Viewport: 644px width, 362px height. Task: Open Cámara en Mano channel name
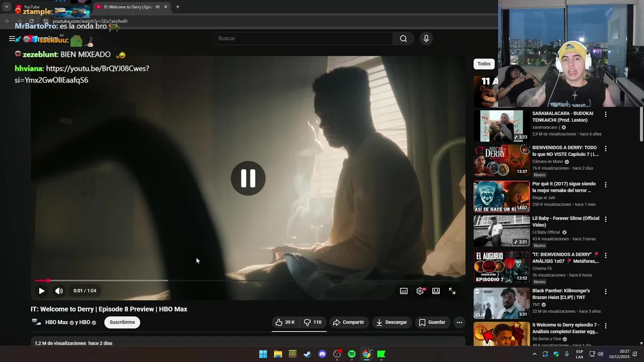(x=547, y=161)
